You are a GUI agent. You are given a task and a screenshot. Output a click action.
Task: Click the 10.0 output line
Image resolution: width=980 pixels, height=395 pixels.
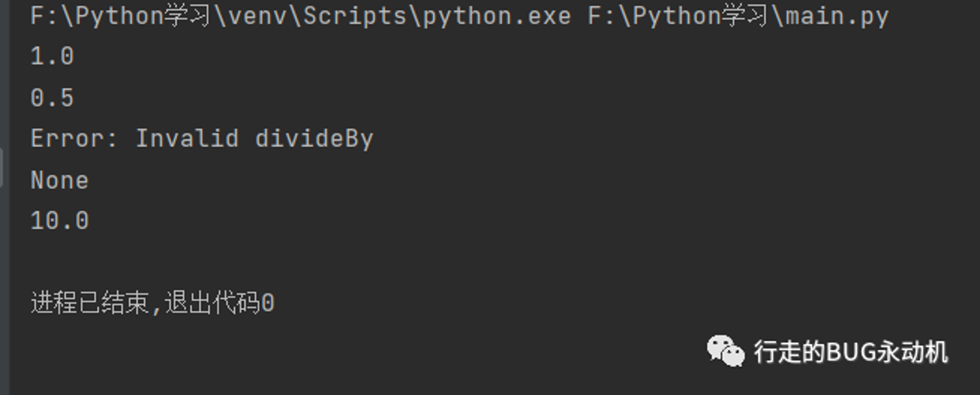(60, 221)
